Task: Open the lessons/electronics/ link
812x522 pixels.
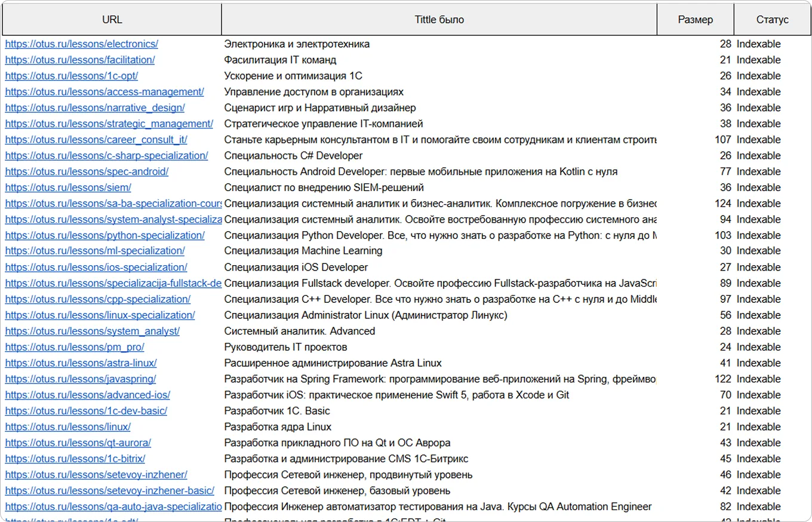Action: (x=82, y=44)
